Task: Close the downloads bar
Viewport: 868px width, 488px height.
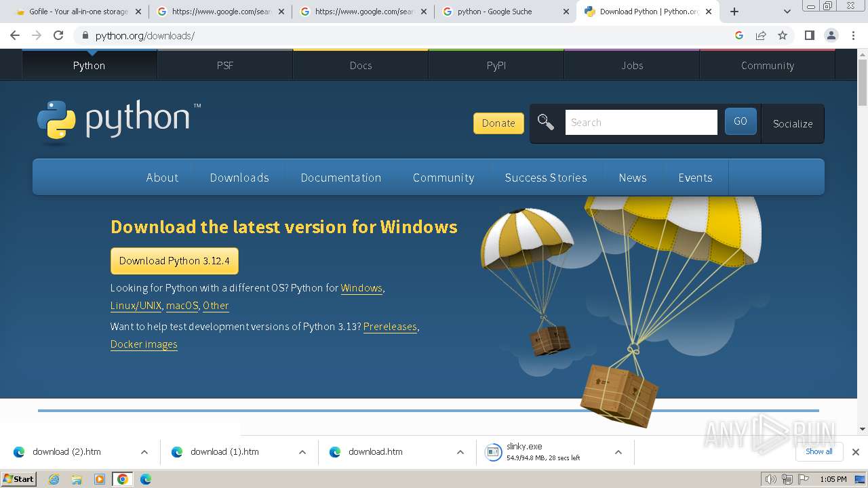Action: tap(856, 452)
